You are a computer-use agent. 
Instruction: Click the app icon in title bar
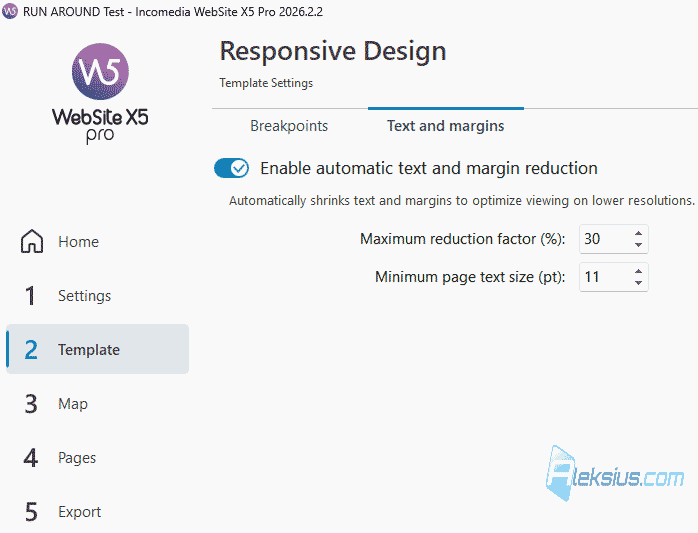pos(10,11)
